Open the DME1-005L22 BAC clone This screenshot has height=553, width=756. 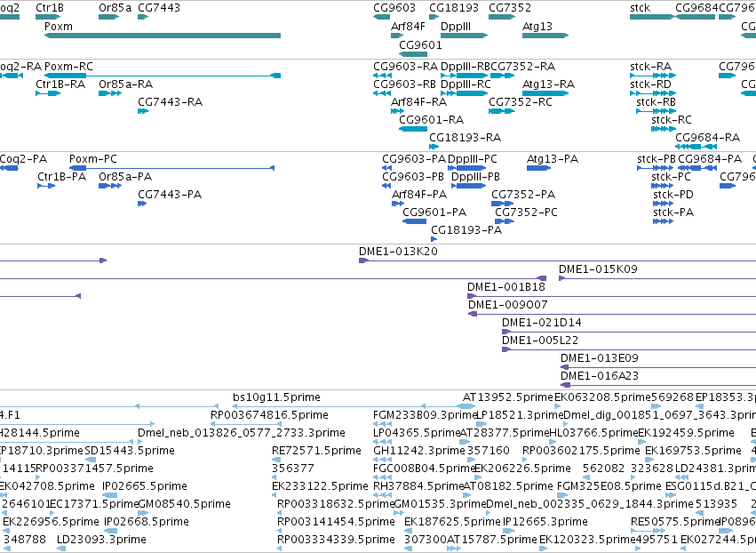[x=629, y=349]
